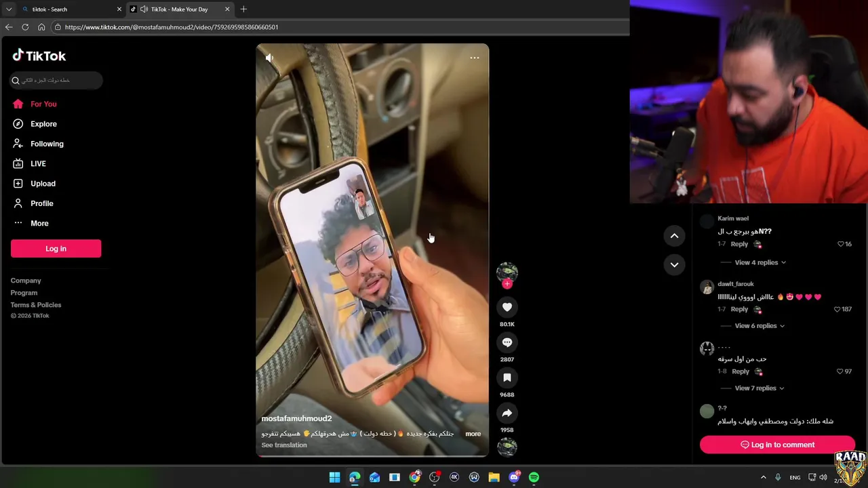Click Log in to comment button
The width and height of the screenshot is (868, 488).
[x=777, y=445]
